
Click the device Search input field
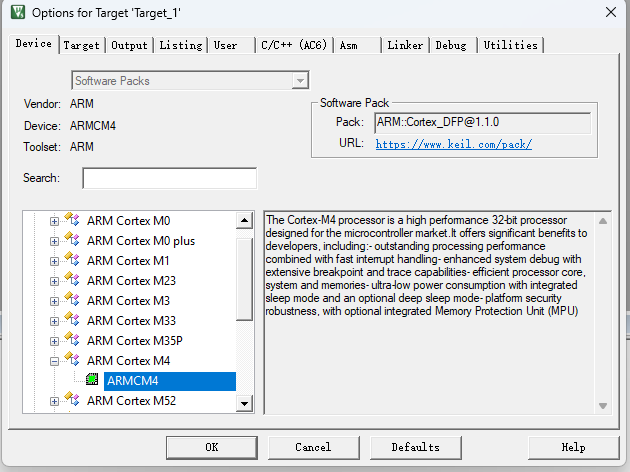point(170,178)
